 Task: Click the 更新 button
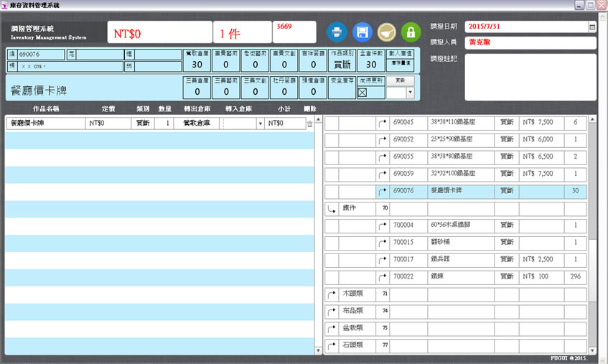pyautogui.click(x=400, y=80)
